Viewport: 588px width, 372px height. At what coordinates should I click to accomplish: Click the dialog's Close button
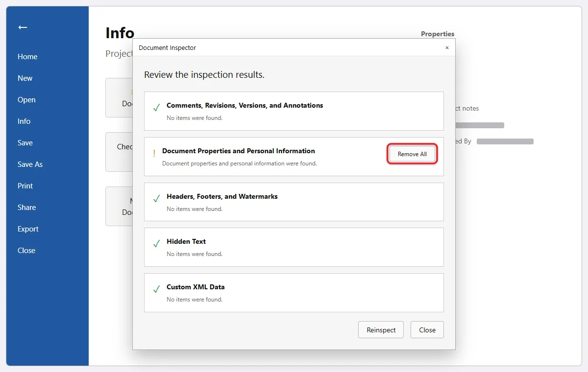point(427,330)
